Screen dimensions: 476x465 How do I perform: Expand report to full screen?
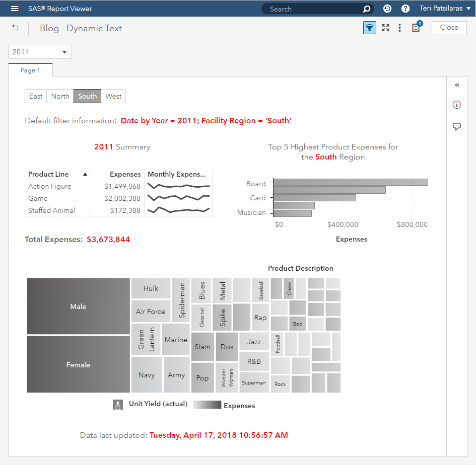[x=385, y=28]
